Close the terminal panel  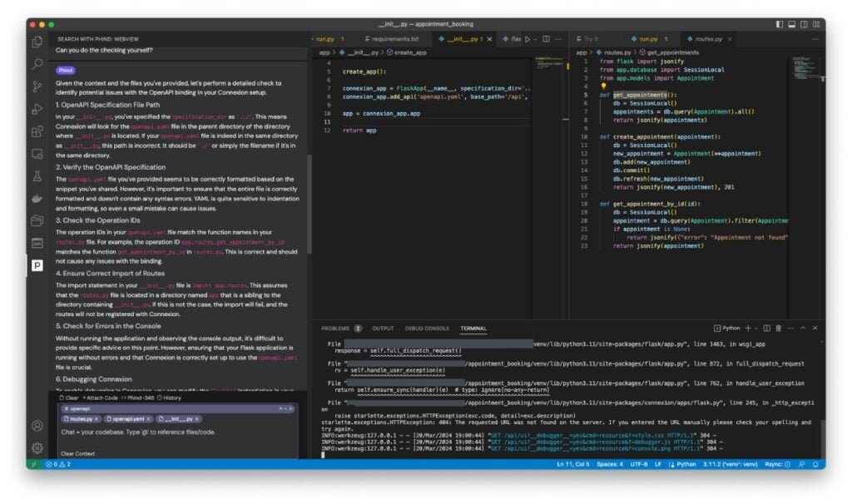click(815, 328)
